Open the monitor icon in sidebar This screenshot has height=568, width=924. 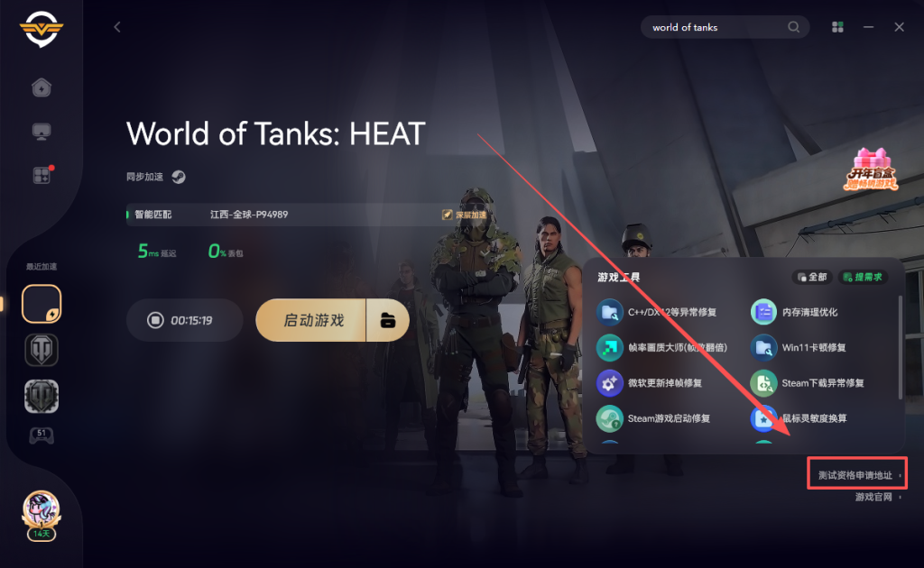pyautogui.click(x=42, y=131)
